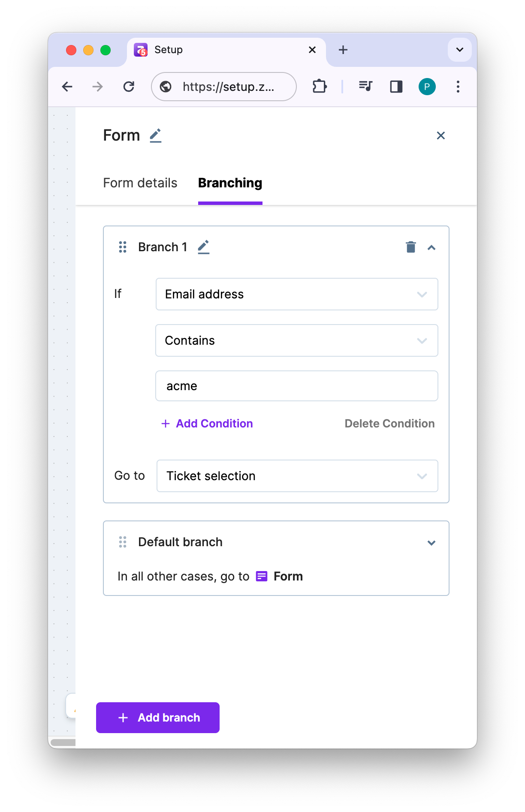Open the Email address field dropdown
The image size is (525, 812).
[x=296, y=294]
